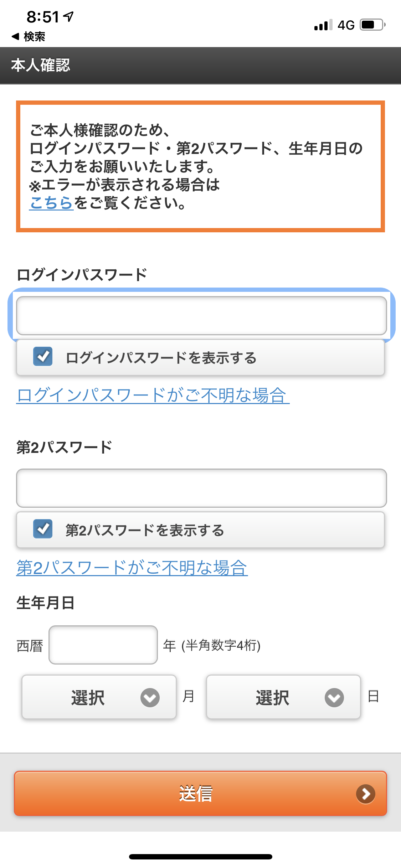Tap the month dropdown chevron circle icon

point(150,697)
